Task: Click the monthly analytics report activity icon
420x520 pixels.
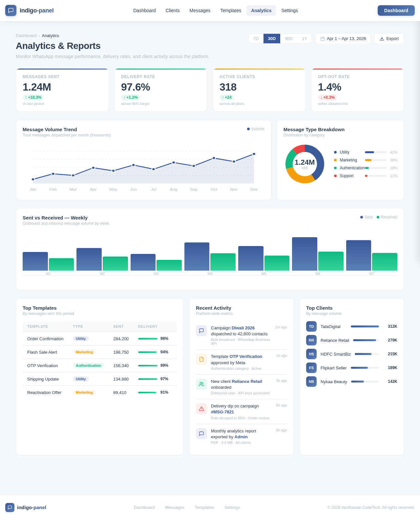Action: (201, 434)
